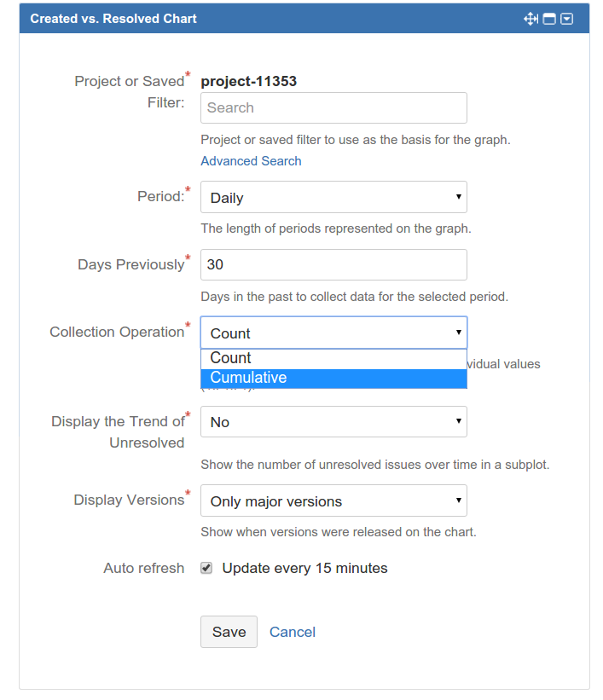Open the gadget options dropdown icon

coord(567,19)
